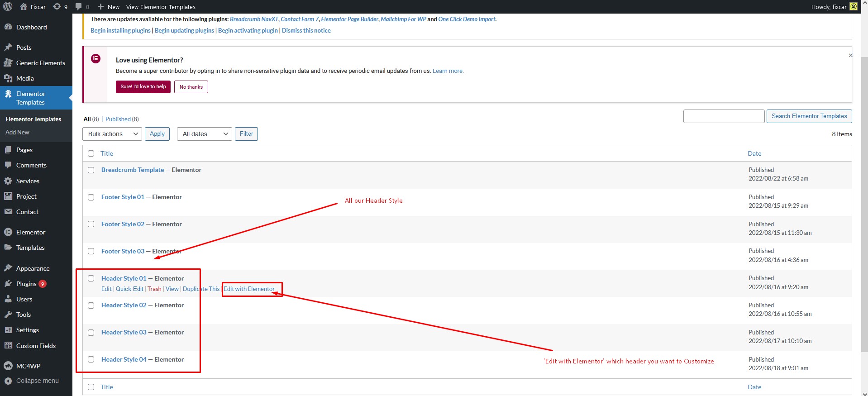Open the comments bubble icon in admin bar
The height and width of the screenshot is (396, 868).
[79, 7]
